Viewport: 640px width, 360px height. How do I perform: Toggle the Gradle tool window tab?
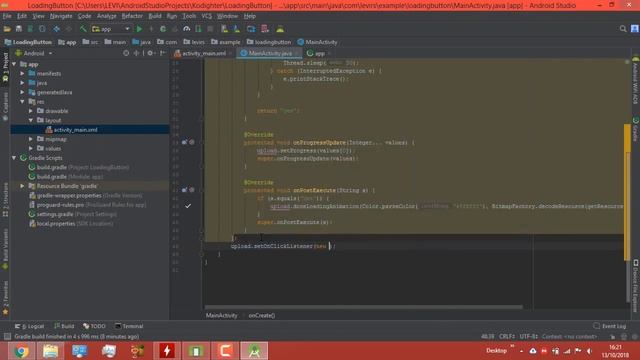[x=636, y=129]
